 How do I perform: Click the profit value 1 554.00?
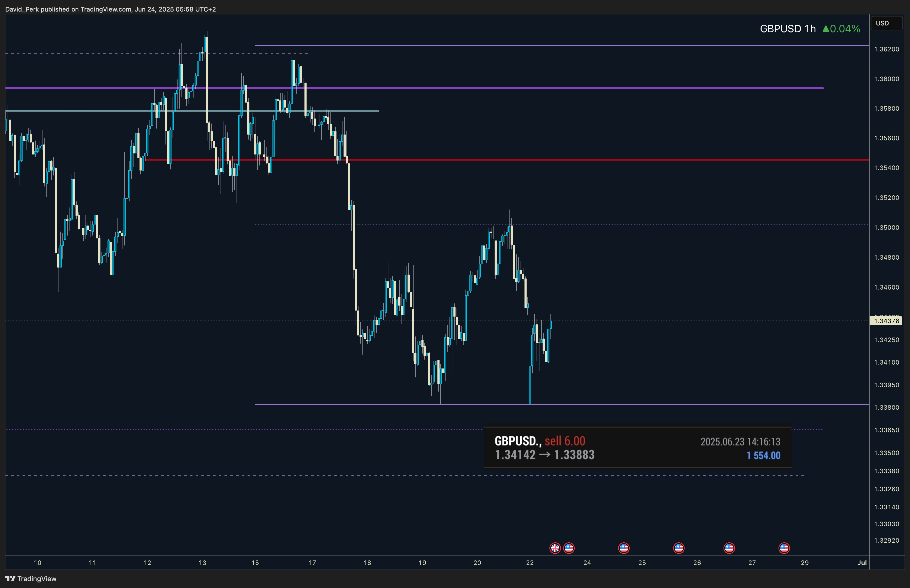[763, 456]
